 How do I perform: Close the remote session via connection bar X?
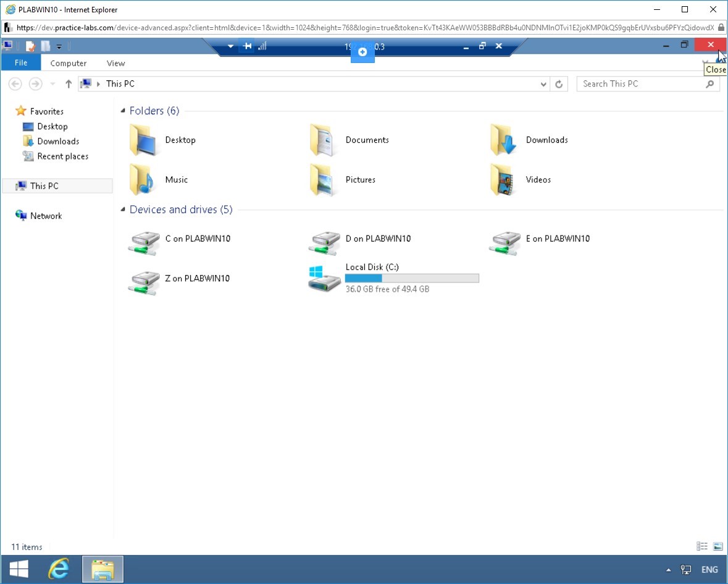499,46
